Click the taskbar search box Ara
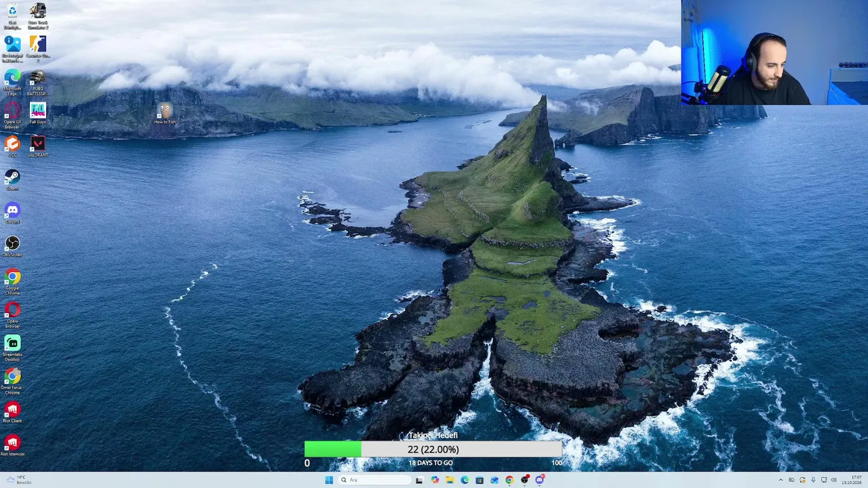Viewport: 868px width, 488px height. 375,480
